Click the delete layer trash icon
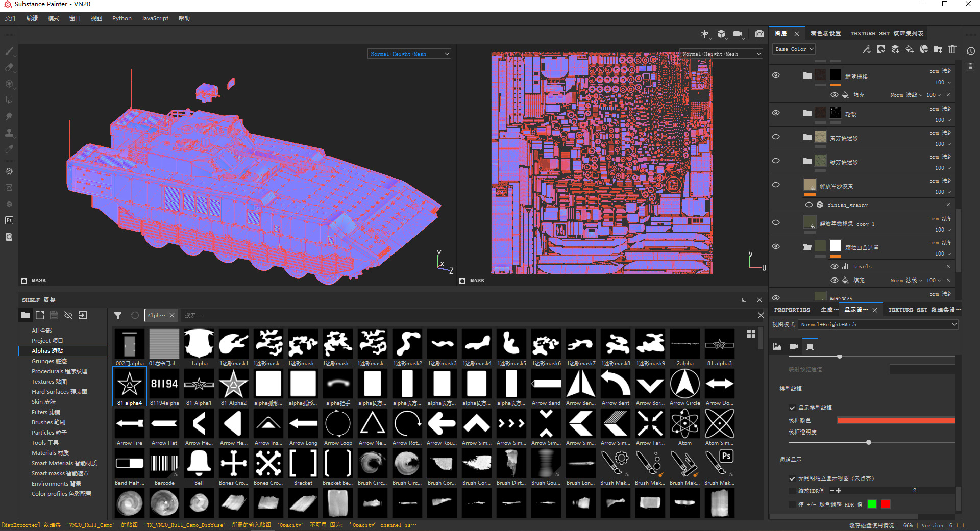The width and height of the screenshot is (980, 531). [x=952, y=49]
